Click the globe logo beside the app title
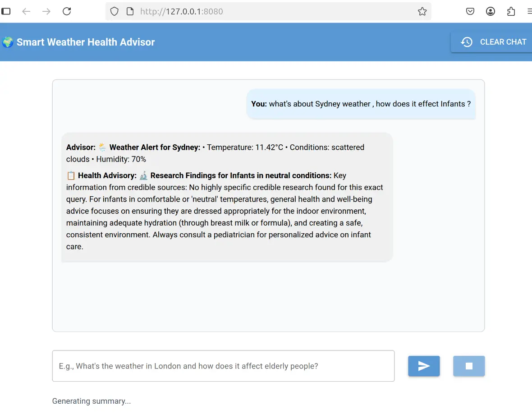 pyautogui.click(x=8, y=42)
